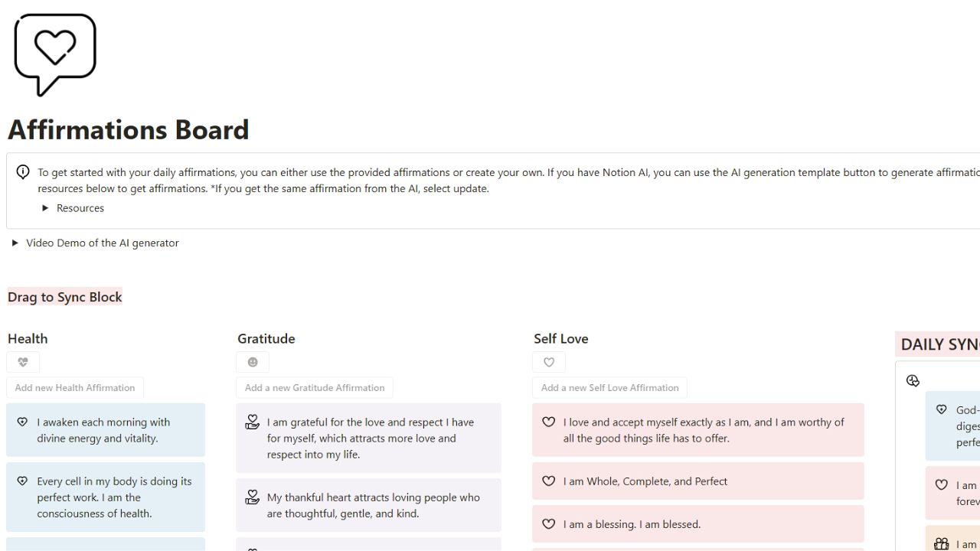Click hand-heart icon on 'My thankful heart' card
Viewport: 980px width, 551px height.
(252, 497)
